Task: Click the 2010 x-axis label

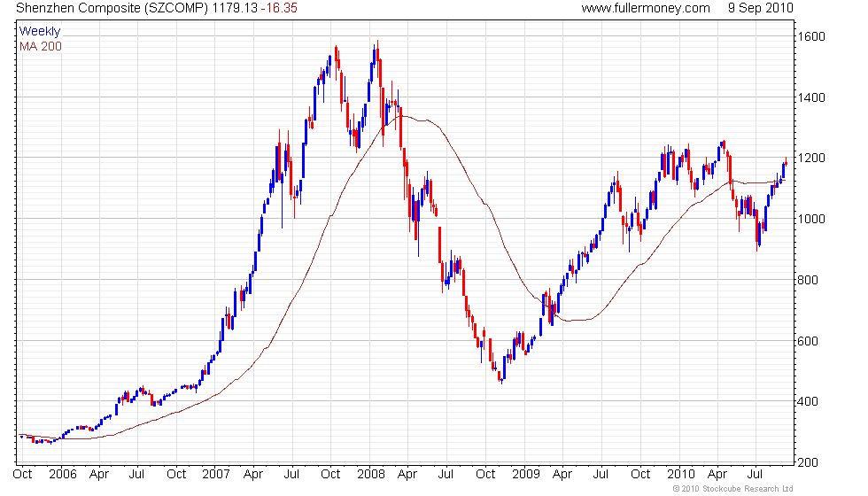Action: pyautogui.click(x=681, y=475)
